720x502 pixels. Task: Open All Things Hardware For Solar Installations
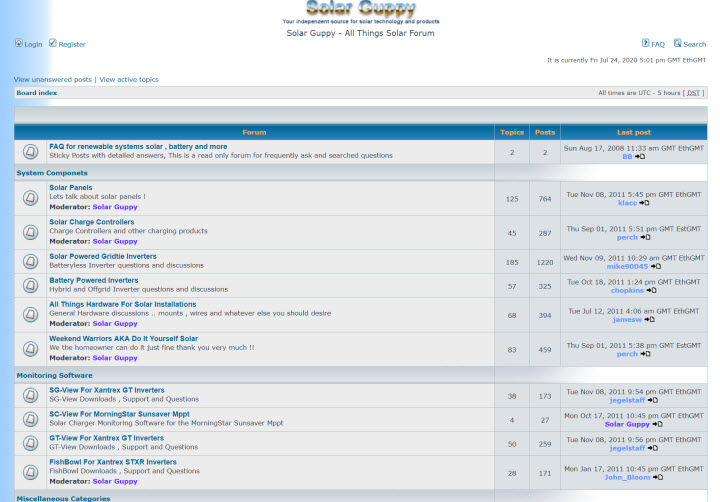click(123, 304)
